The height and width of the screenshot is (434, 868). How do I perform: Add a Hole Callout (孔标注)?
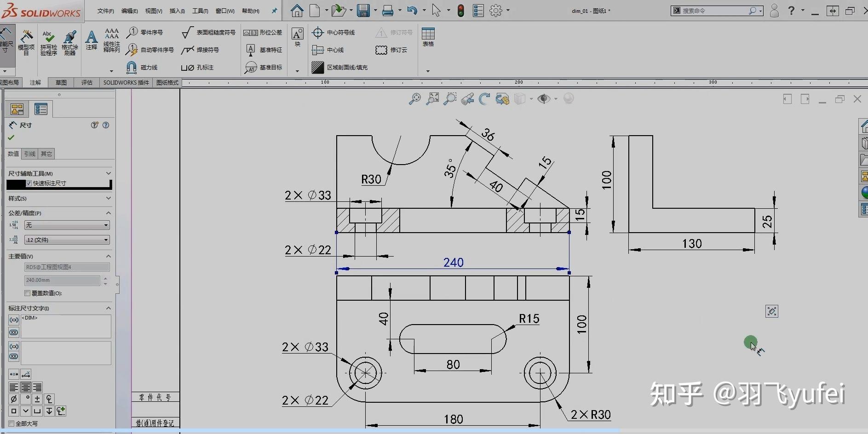[x=197, y=67]
